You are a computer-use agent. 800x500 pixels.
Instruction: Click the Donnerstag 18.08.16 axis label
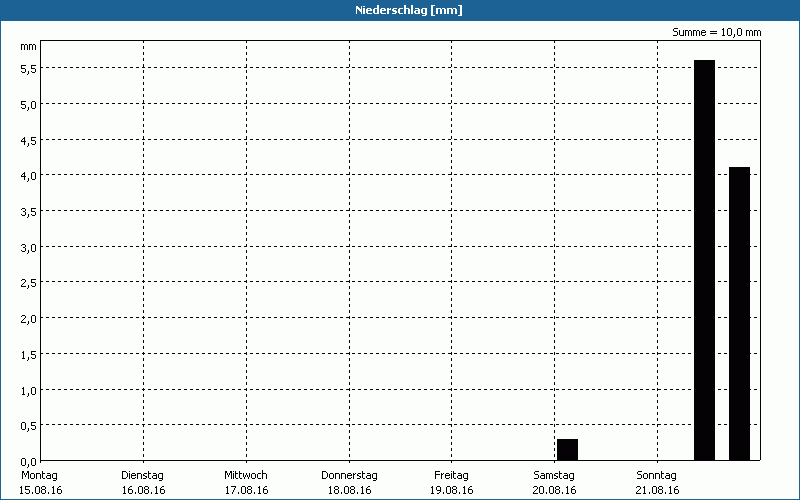click(349, 483)
